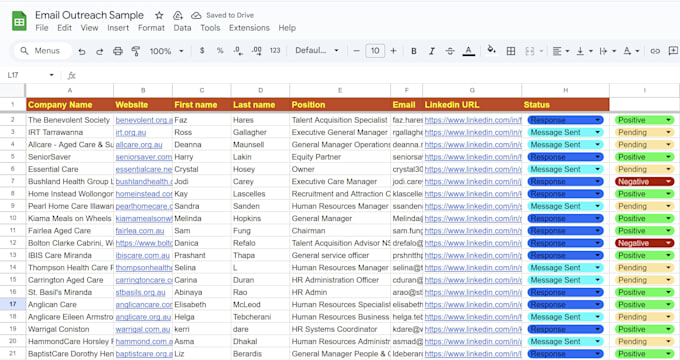
Task: Open LinkedIn URL for The Benevolent Society
Action: pos(473,120)
